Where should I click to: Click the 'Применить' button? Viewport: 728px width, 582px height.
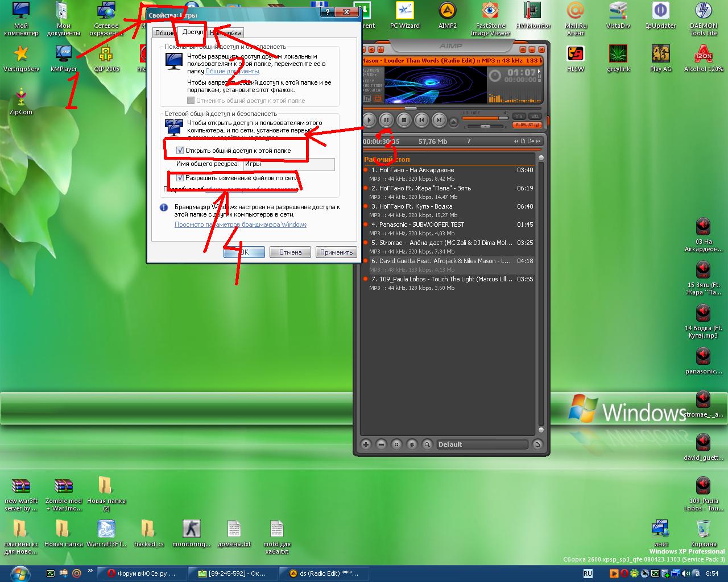tap(336, 252)
